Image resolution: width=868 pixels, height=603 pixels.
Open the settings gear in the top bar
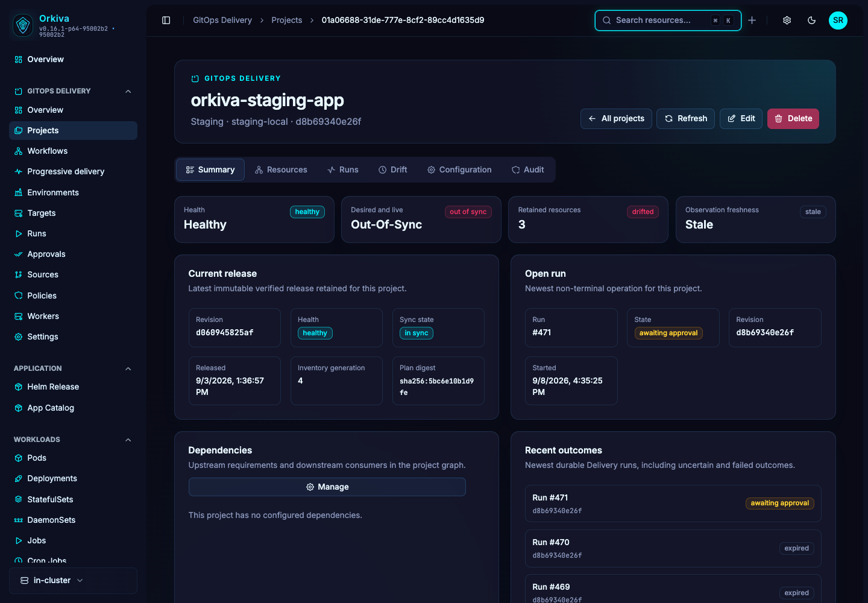click(787, 21)
